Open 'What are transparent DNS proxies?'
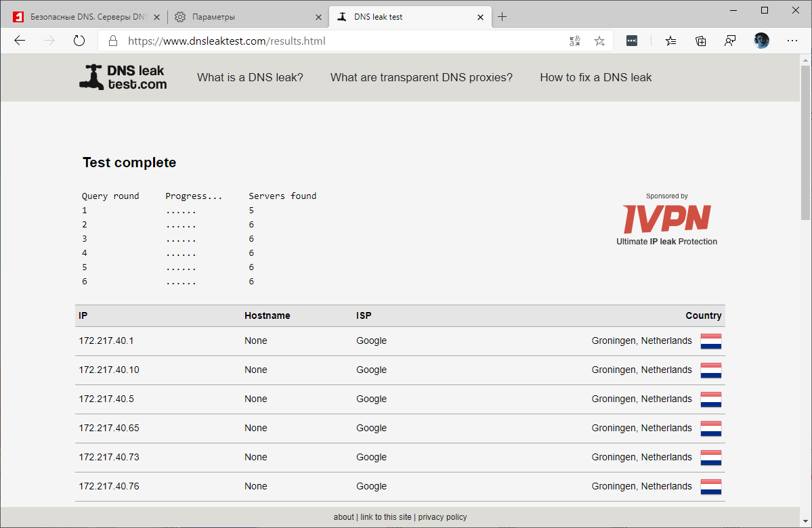The image size is (812, 528). coord(421,78)
